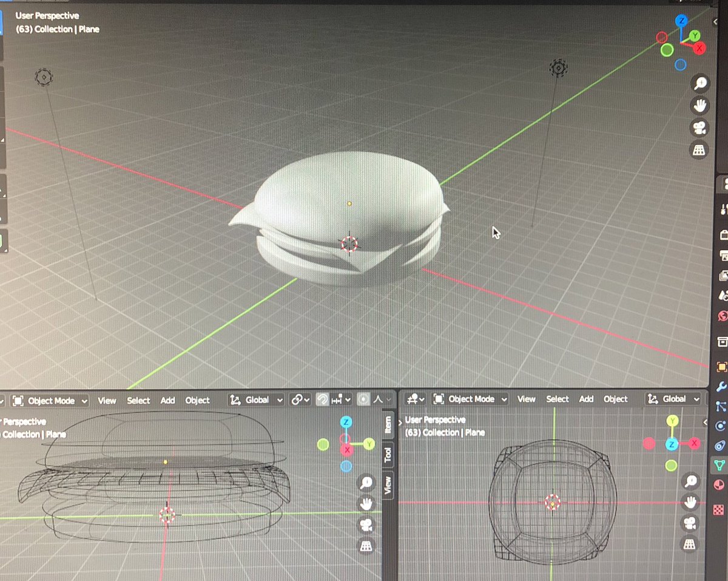728x581 pixels.
Task: Open the Particles properties tab
Action: point(721,406)
